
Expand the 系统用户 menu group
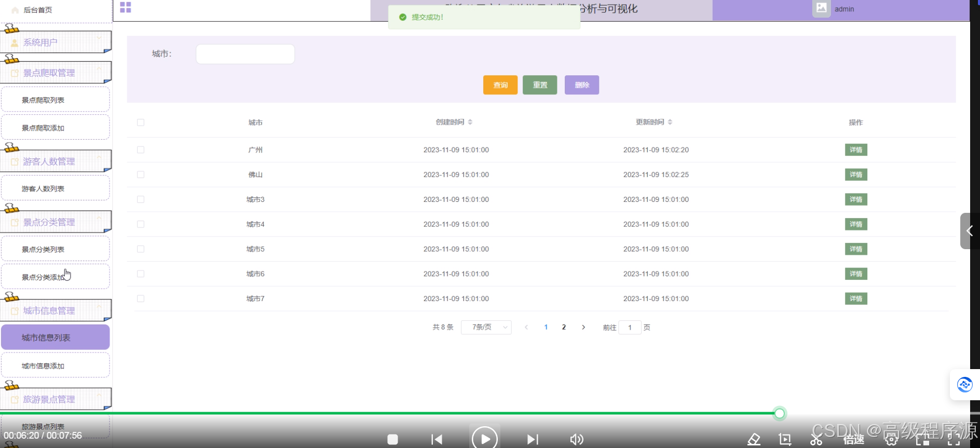(x=56, y=43)
